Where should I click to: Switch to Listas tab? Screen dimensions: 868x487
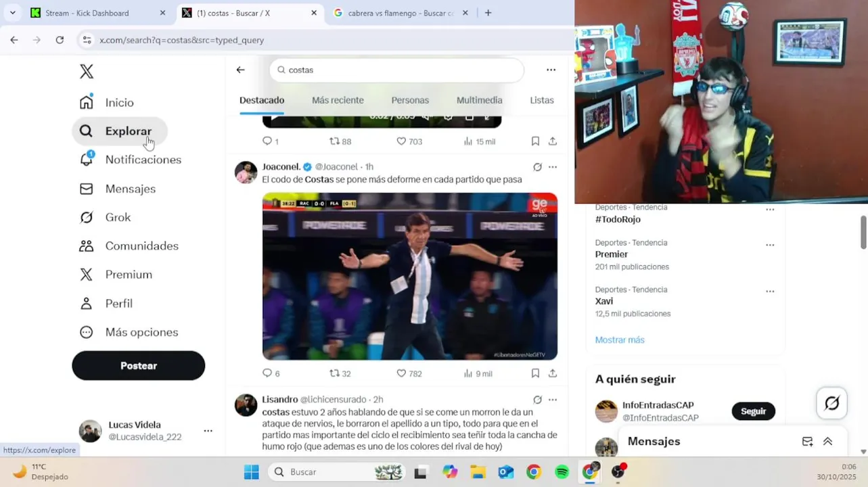(541, 100)
